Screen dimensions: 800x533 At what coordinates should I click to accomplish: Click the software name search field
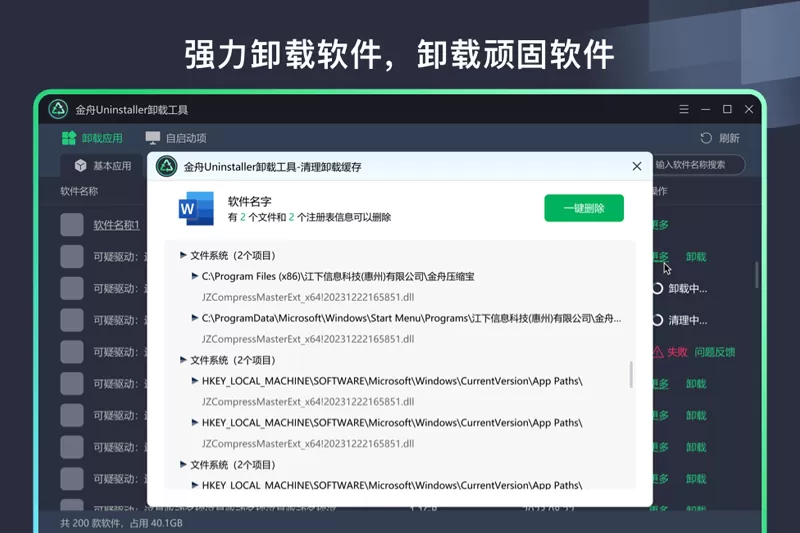(x=698, y=165)
